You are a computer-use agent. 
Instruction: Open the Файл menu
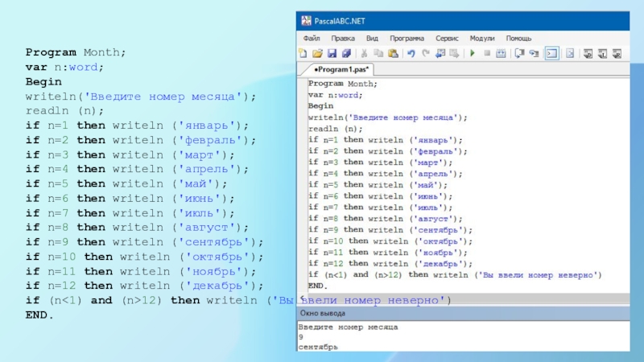point(312,38)
